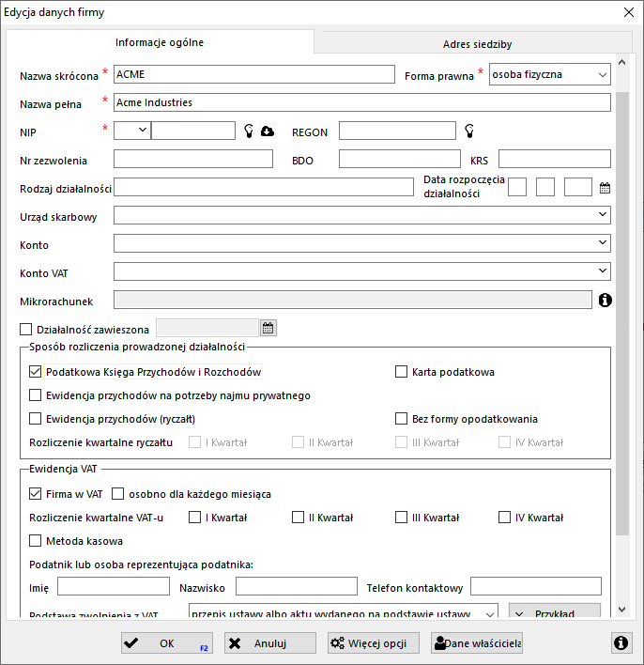Expand Urząd skarbowy dropdown
Image resolution: width=644 pixels, height=665 pixels.
pos(602,214)
